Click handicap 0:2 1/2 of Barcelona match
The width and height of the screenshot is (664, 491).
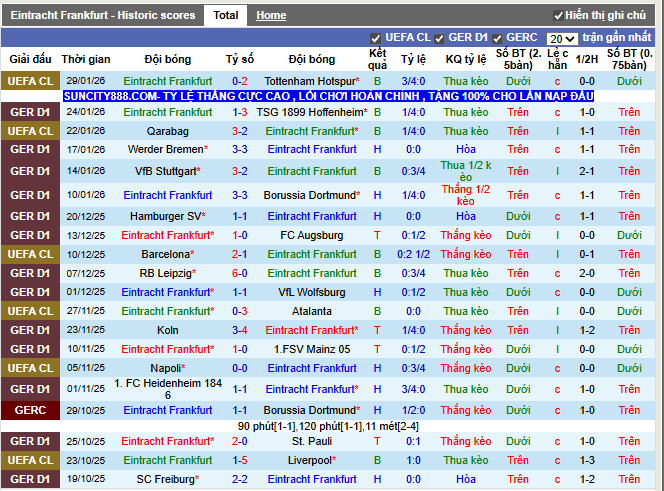pos(413,254)
